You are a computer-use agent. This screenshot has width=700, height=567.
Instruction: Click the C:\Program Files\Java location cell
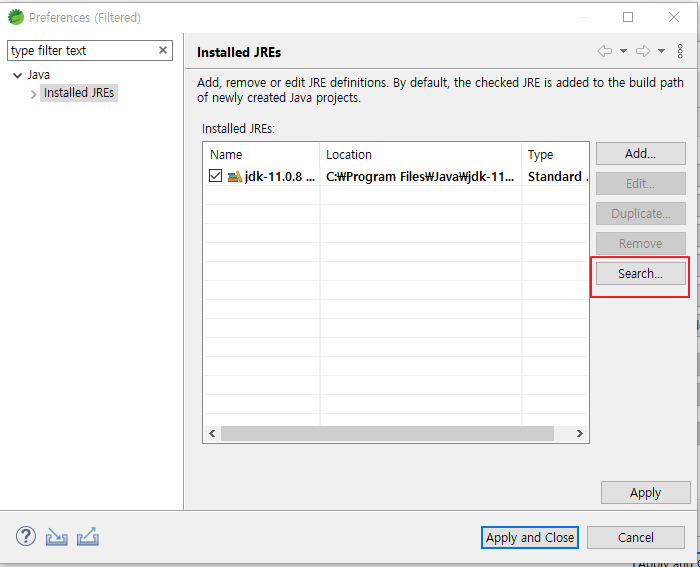point(420,177)
